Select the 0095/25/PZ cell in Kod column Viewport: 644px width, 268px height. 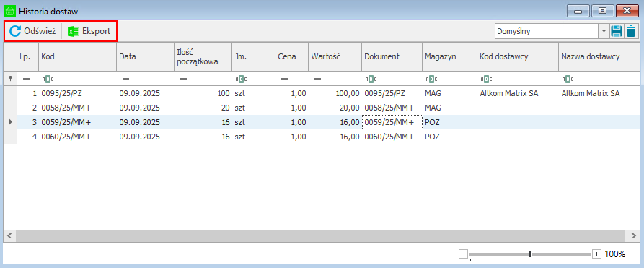[x=77, y=93]
